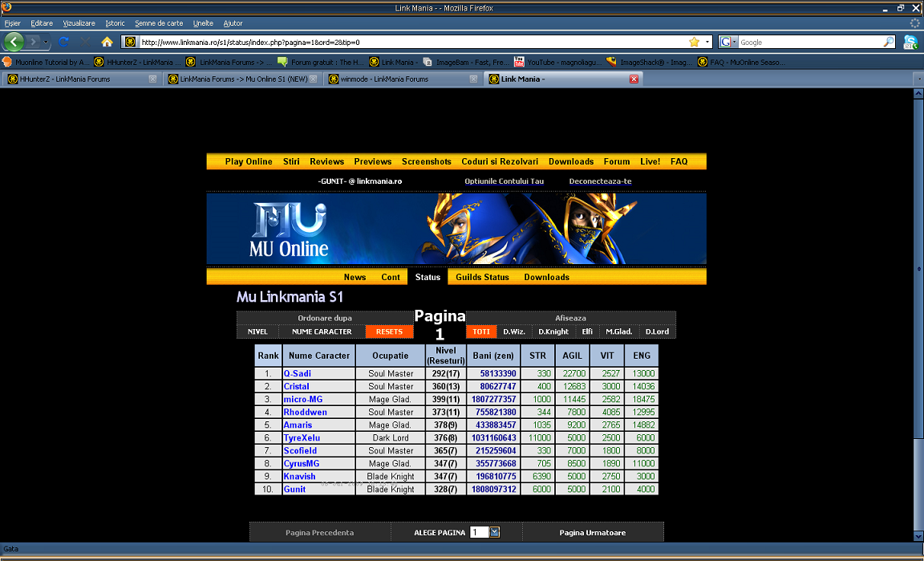Open the Ajutor menu
The image size is (924, 561).
(233, 23)
